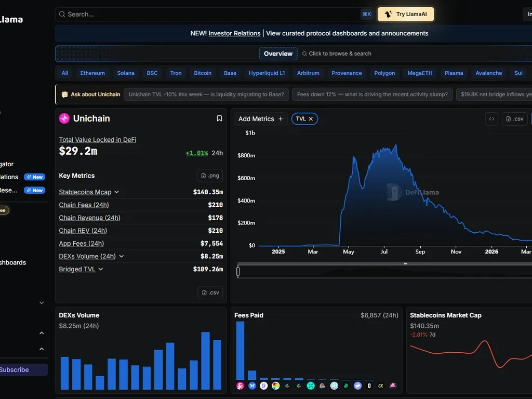Viewport: 532px width, 399px height.
Task: Go to the BSC chain tab
Action: click(x=152, y=73)
